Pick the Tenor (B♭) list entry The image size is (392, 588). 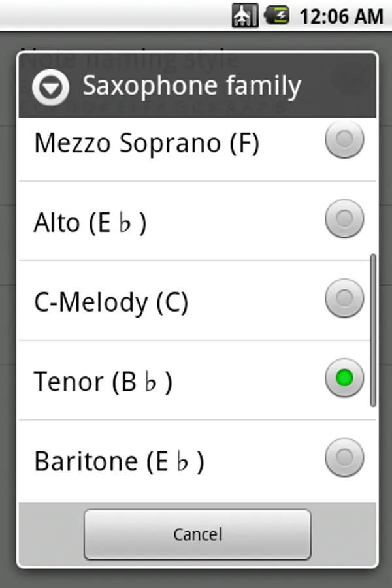tap(103, 382)
